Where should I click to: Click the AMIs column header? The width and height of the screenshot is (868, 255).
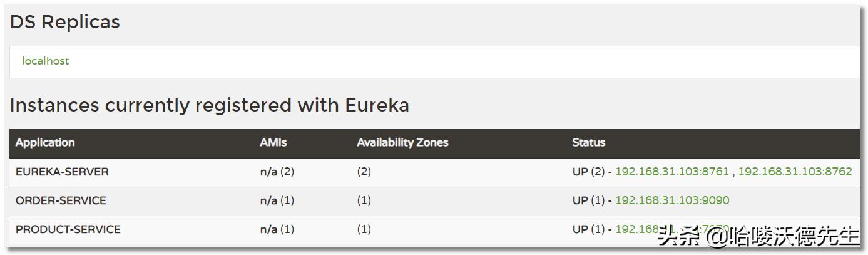pyautogui.click(x=273, y=143)
